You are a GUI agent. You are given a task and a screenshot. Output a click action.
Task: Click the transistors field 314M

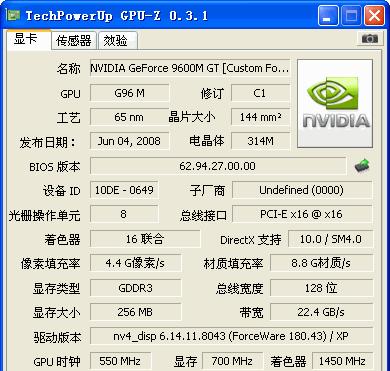pyautogui.click(x=260, y=141)
